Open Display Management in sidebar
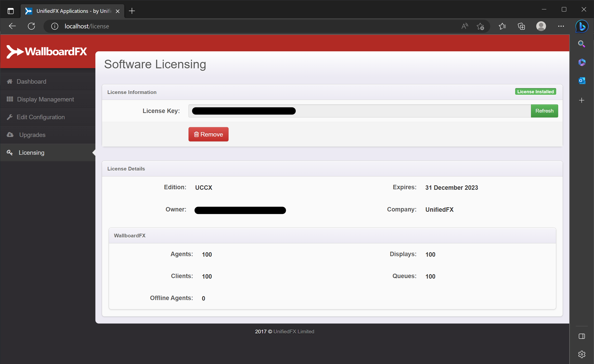Image resolution: width=594 pixels, height=364 pixels. [48, 99]
